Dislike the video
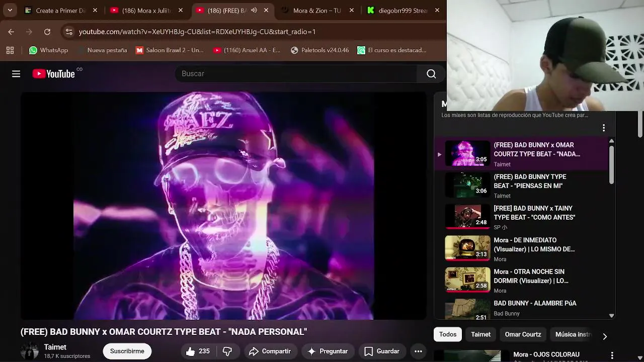Screen dimensions: 644x362 pyautogui.click(x=227, y=351)
